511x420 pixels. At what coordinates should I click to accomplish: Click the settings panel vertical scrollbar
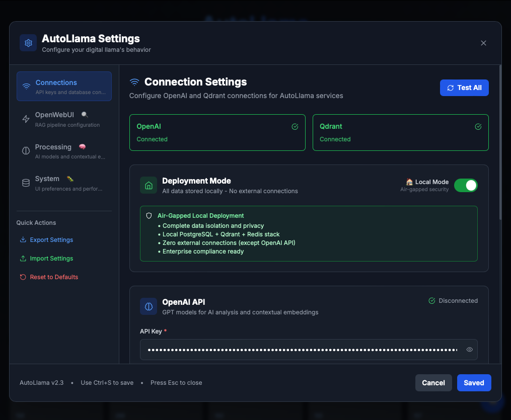500,143
